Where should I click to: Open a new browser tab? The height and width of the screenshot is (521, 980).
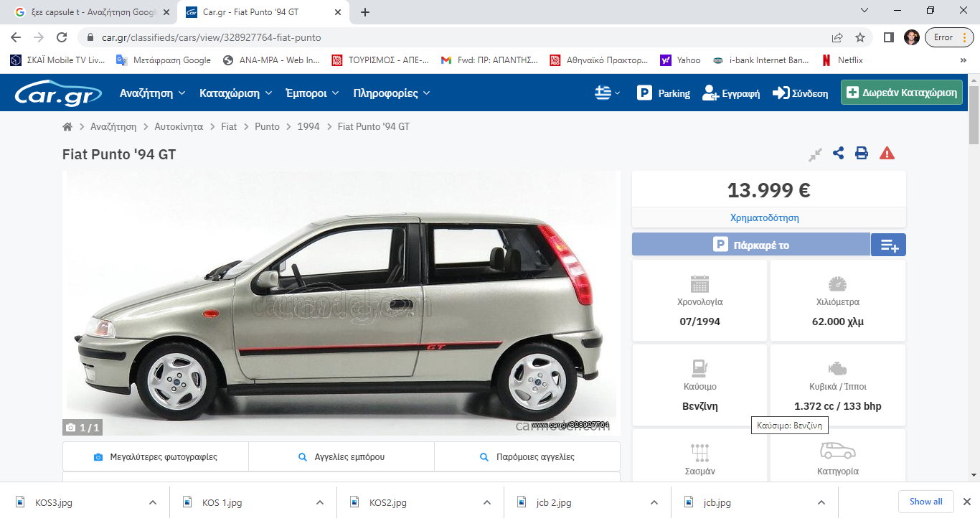click(365, 12)
